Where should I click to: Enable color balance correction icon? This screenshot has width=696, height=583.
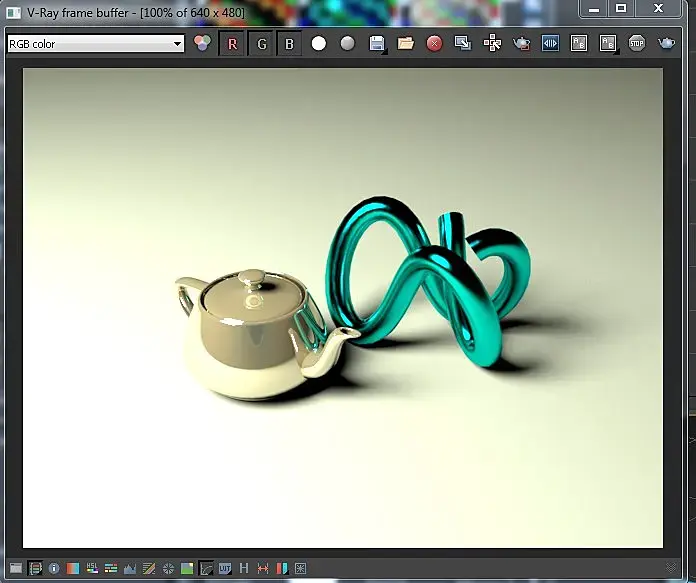click(111, 568)
